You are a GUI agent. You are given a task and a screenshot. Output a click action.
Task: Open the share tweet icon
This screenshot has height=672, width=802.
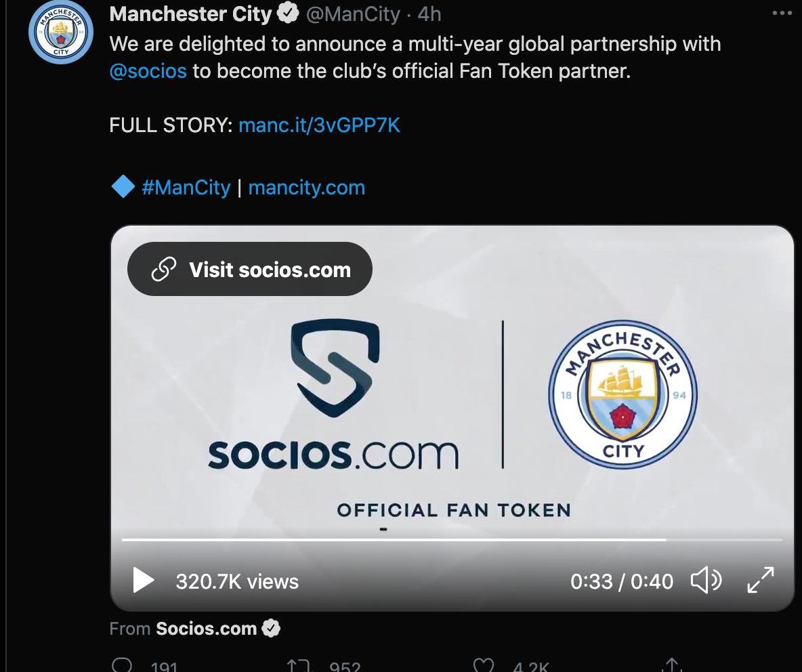671,665
